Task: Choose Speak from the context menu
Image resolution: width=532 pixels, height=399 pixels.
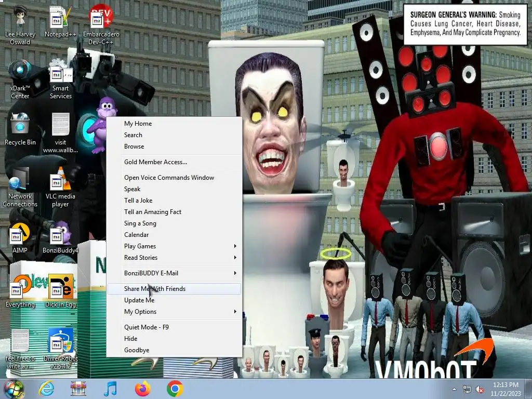Action: point(175,189)
